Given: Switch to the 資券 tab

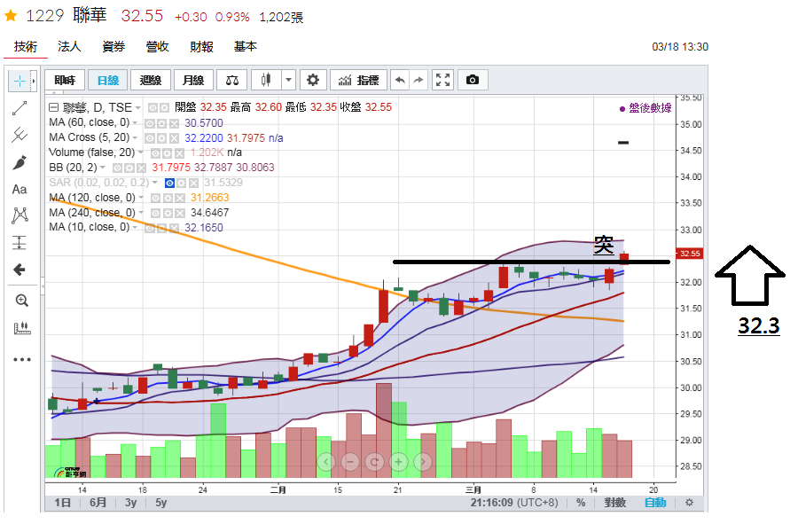Looking at the screenshot, I should (113, 47).
